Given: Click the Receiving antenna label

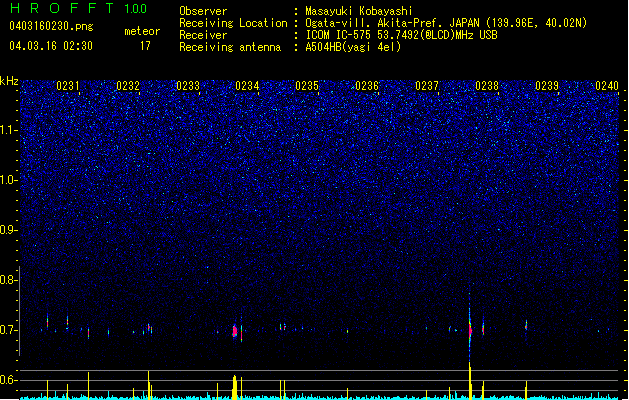Looking at the screenshot, I should [230, 47].
